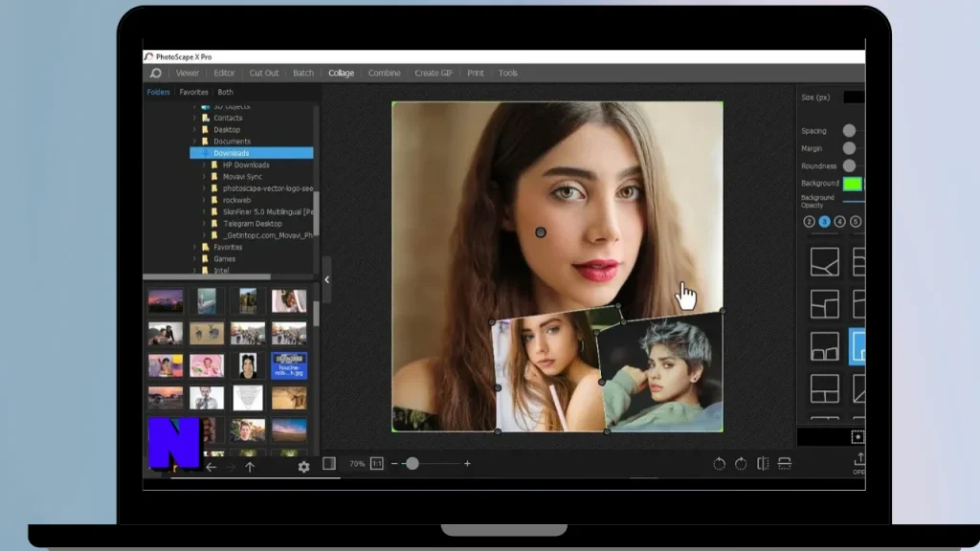Viewport: 980px width, 551px height.
Task: Open the Viewer tab
Action: click(188, 73)
